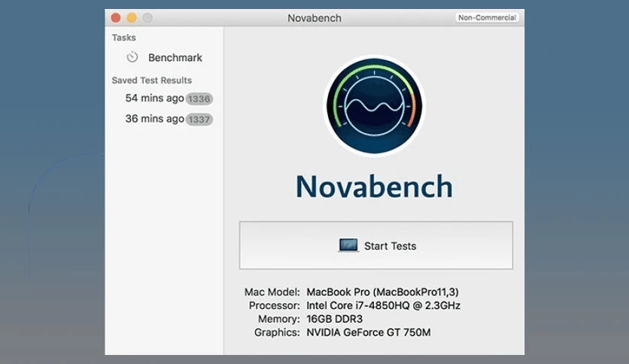Click the Memory label
629x364 pixels.
(x=279, y=319)
